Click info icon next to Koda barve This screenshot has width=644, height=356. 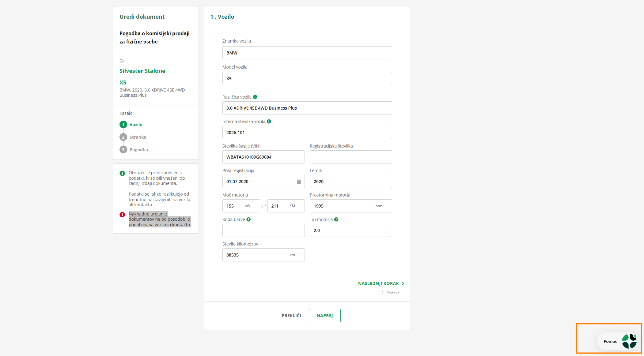(x=248, y=219)
